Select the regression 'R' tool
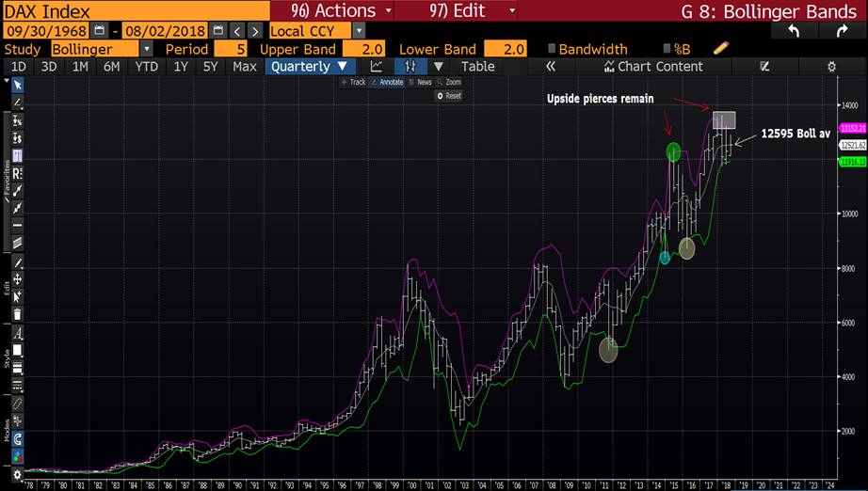868x491 pixels. [x=18, y=173]
